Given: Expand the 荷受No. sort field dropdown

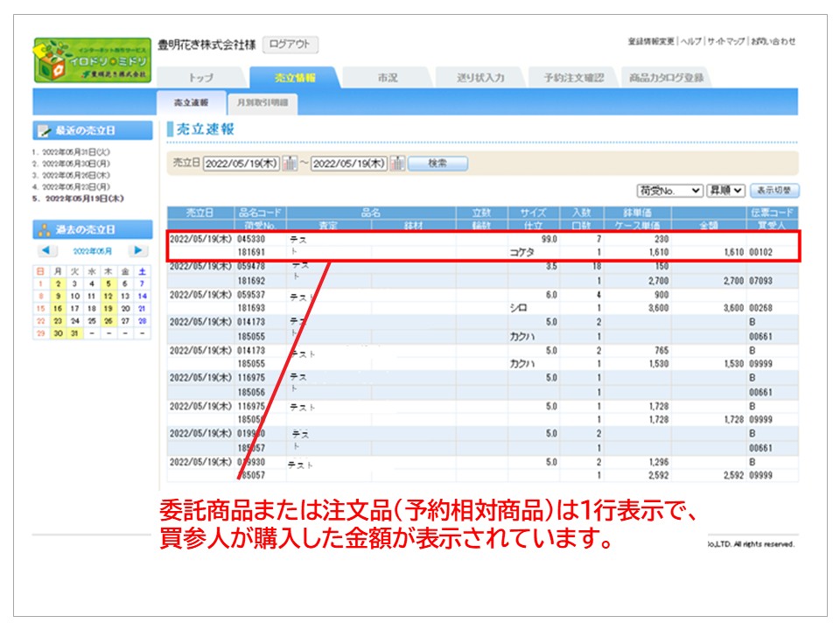Looking at the screenshot, I should 669,190.
